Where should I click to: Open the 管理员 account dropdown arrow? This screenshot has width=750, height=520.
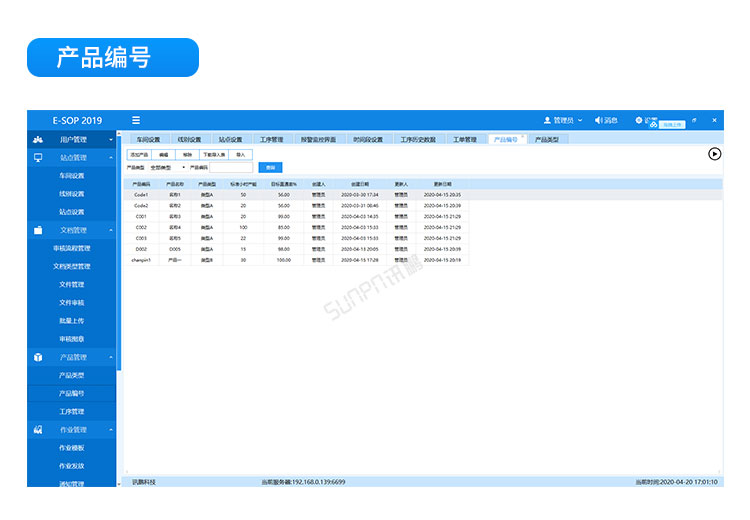(x=581, y=120)
